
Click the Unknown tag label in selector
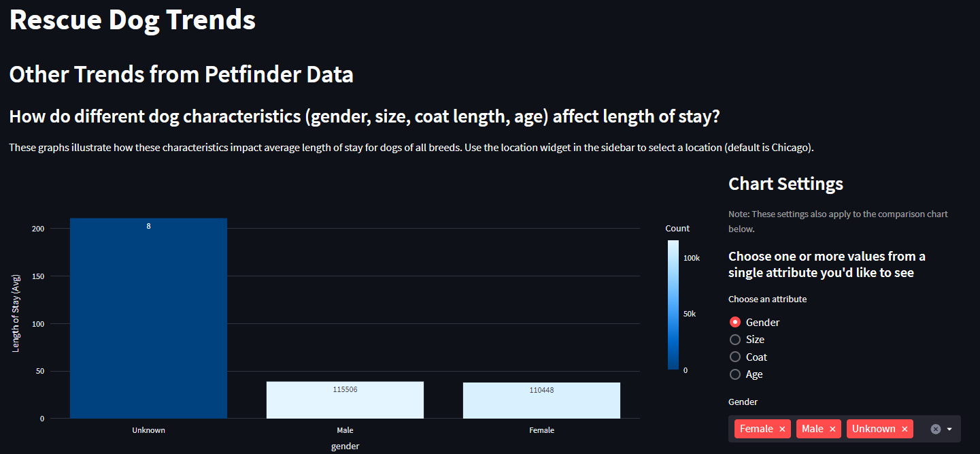(873, 429)
